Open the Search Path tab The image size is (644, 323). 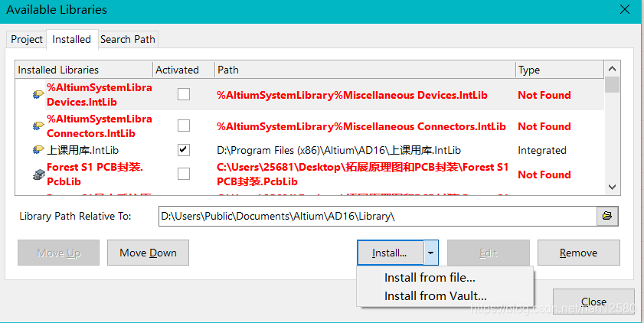127,39
